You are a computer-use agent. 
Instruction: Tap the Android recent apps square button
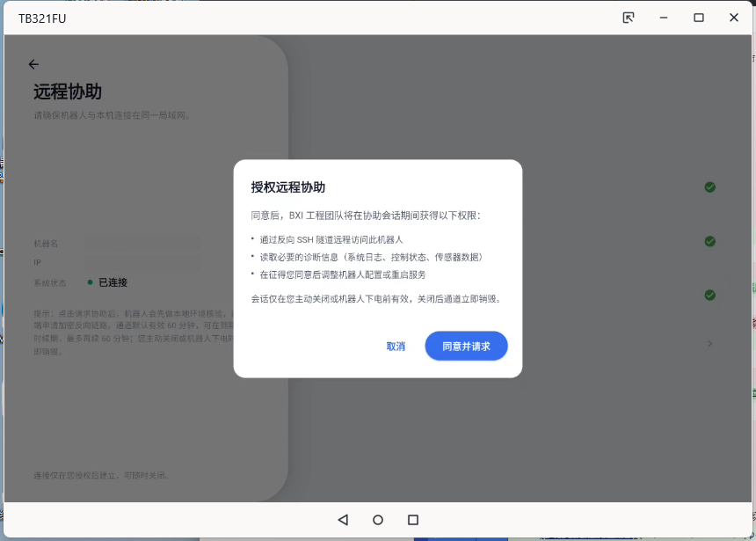pyautogui.click(x=413, y=520)
